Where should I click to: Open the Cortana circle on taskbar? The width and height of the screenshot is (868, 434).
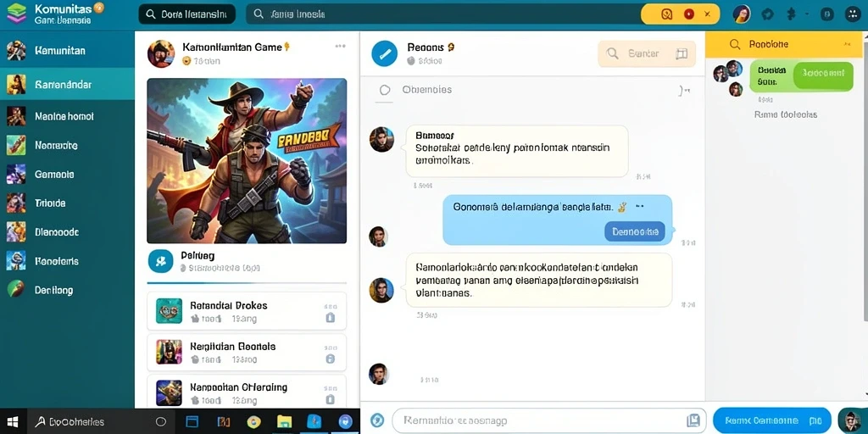160,422
